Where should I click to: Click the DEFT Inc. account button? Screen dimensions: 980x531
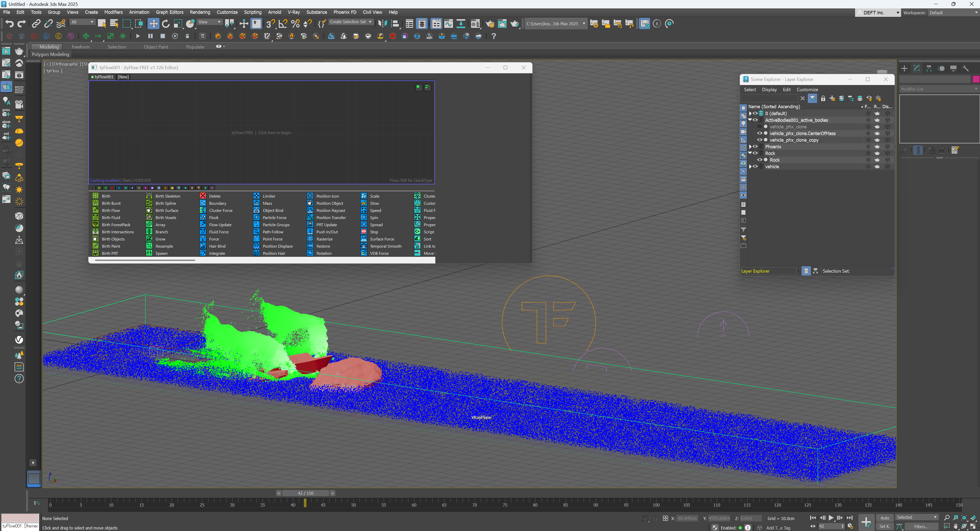(x=878, y=13)
